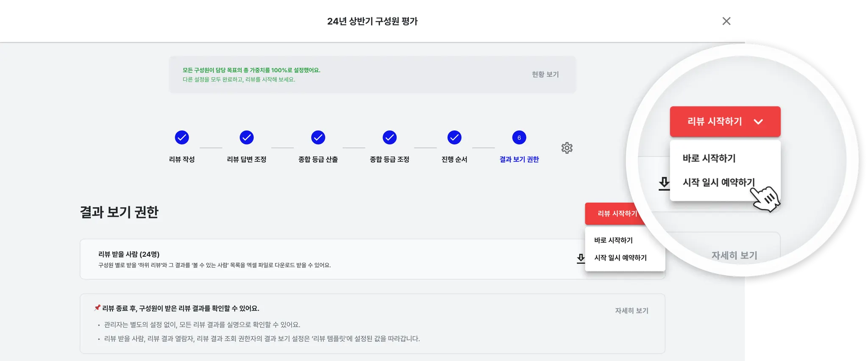Click the 종합 등급 조정 step checkmark
The image size is (868, 361).
coord(389,138)
